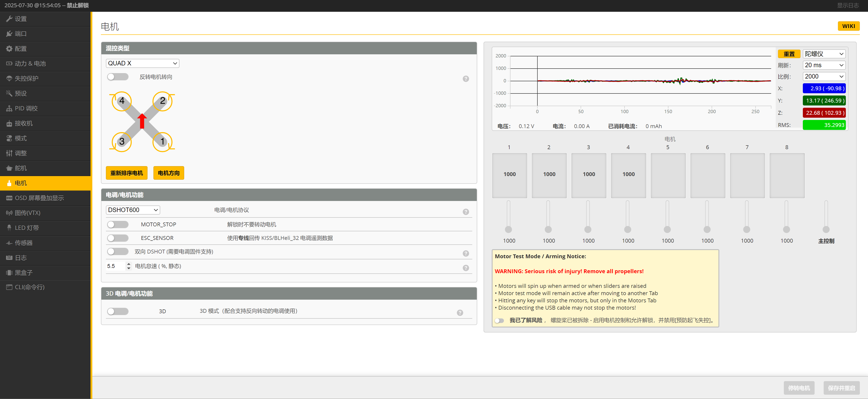Open the QUAD X mixer type dropdown
The image size is (868, 399).
tap(142, 63)
